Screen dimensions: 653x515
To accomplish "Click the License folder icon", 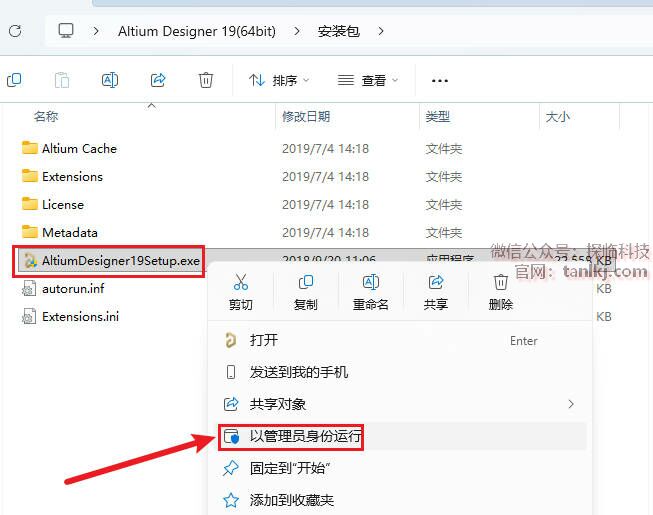I will coord(30,204).
